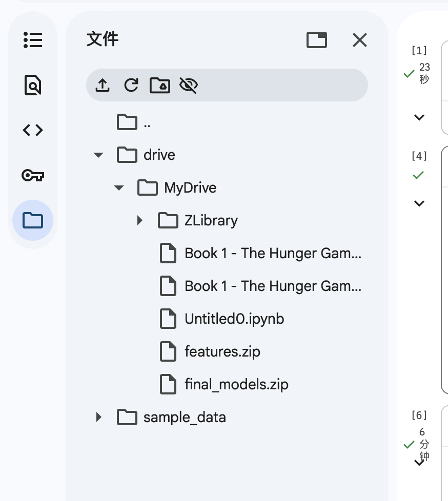The height and width of the screenshot is (501, 448).
Task: Open the find and replace sidebar icon
Action: point(33,85)
